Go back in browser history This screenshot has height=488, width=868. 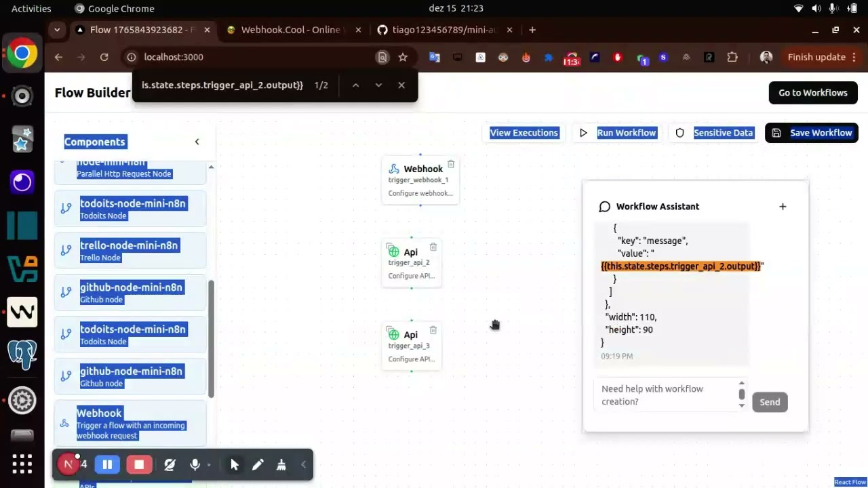58,57
